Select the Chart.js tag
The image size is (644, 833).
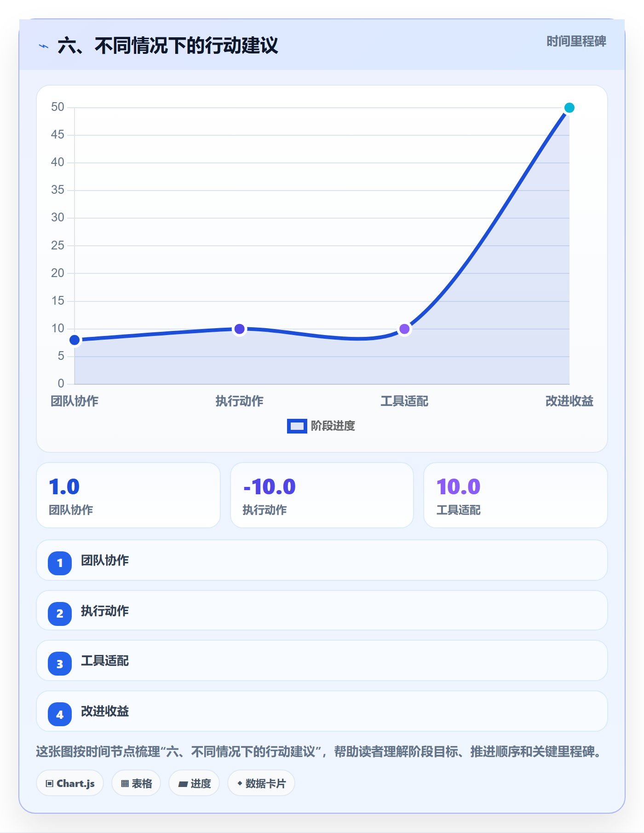coord(70,783)
